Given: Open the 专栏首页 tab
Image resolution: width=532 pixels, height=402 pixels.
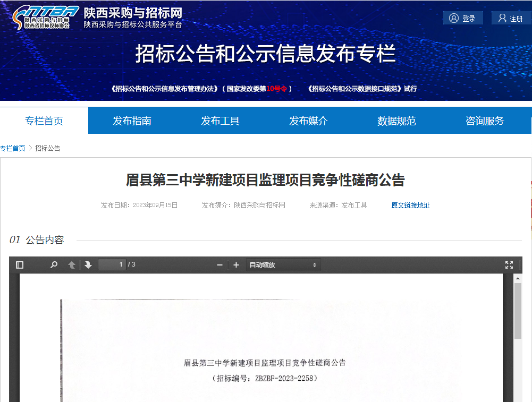Looking at the screenshot, I should [x=44, y=121].
